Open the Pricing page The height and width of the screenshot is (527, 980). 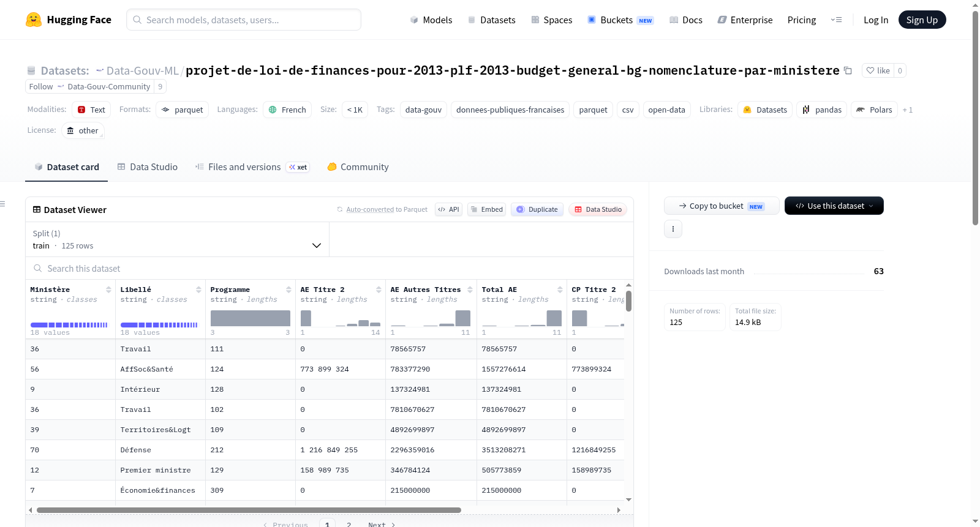tap(801, 20)
